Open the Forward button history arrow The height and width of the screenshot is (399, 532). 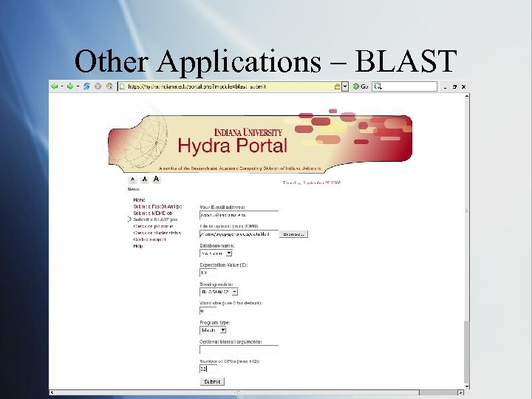tap(78, 86)
